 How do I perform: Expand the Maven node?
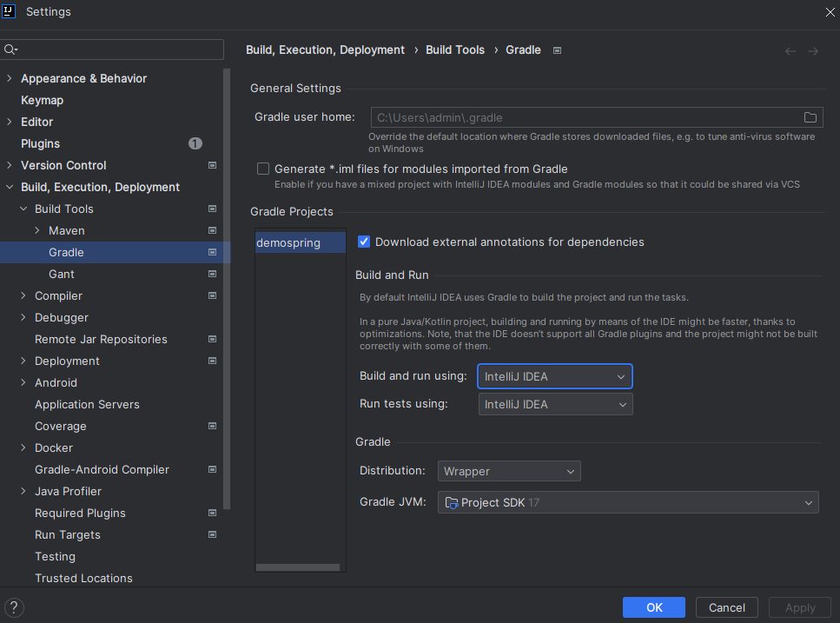pos(37,230)
